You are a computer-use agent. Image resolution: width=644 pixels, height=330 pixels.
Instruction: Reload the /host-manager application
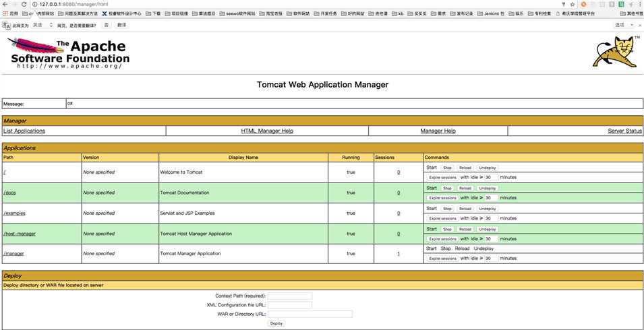coord(465,229)
